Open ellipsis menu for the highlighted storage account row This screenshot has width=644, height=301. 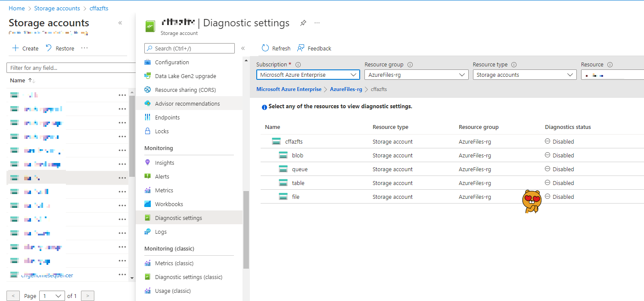(122, 178)
